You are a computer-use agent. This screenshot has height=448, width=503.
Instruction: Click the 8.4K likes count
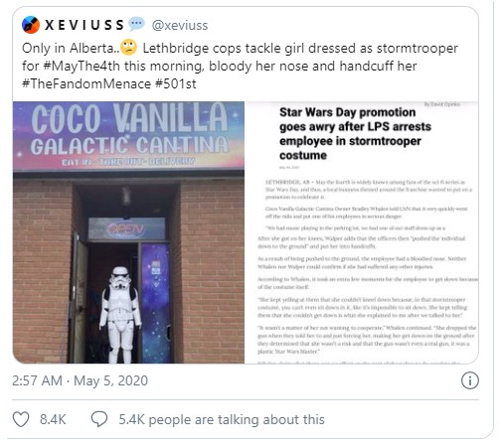click(53, 419)
